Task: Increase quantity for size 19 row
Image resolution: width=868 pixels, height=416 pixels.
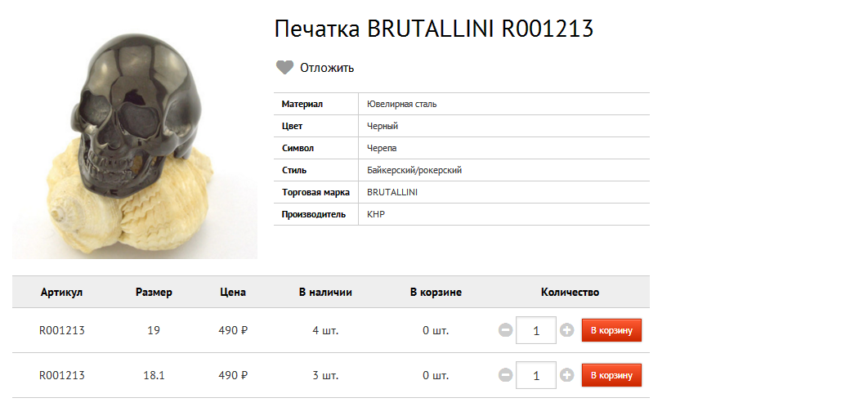Action: (567, 331)
